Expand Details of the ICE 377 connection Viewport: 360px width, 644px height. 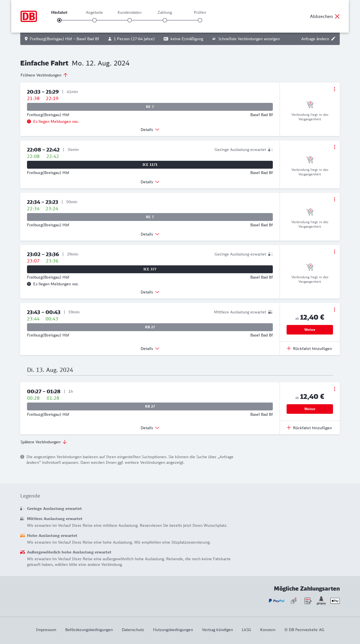point(150,292)
